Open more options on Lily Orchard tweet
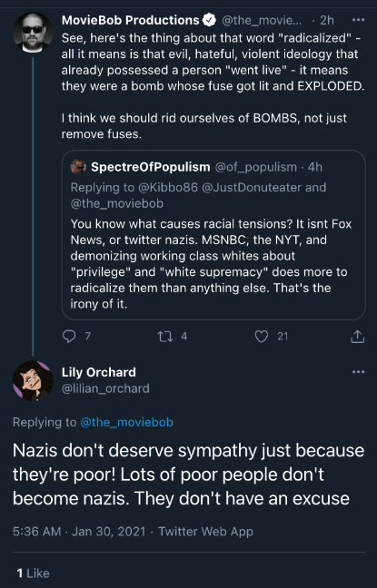 [358, 372]
